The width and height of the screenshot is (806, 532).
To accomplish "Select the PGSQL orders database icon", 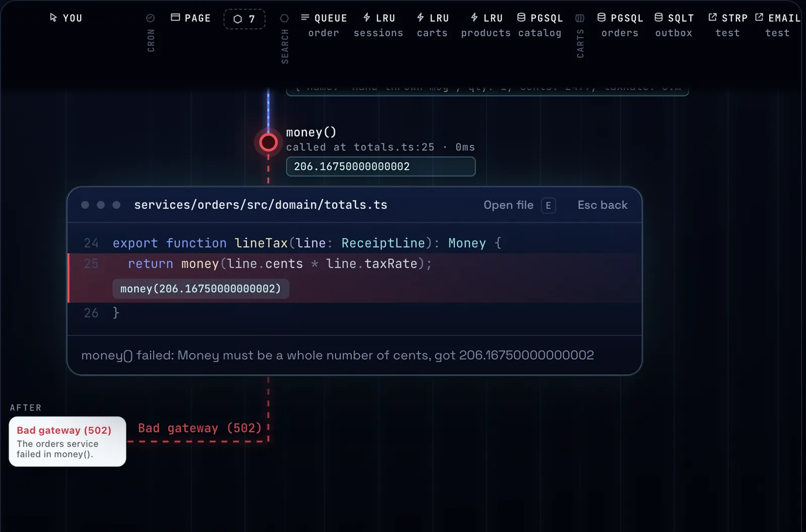I will pos(601,17).
